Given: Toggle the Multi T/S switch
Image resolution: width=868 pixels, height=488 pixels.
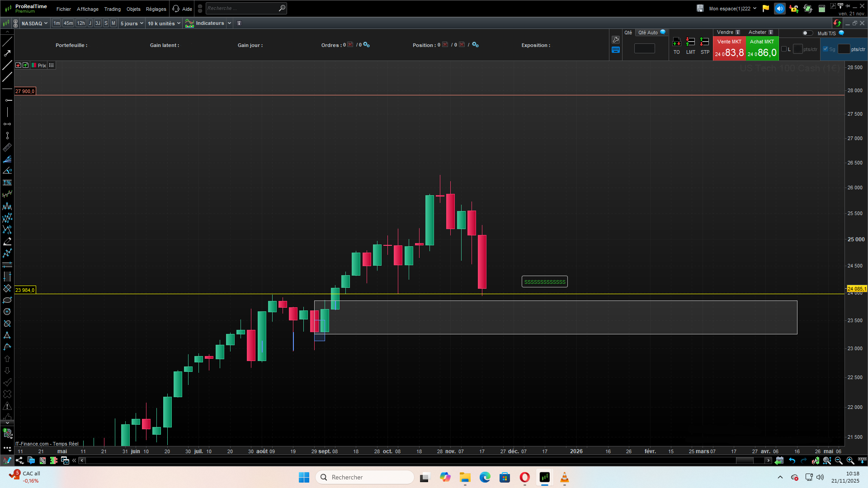Looking at the screenshot, I should [807, 33].
